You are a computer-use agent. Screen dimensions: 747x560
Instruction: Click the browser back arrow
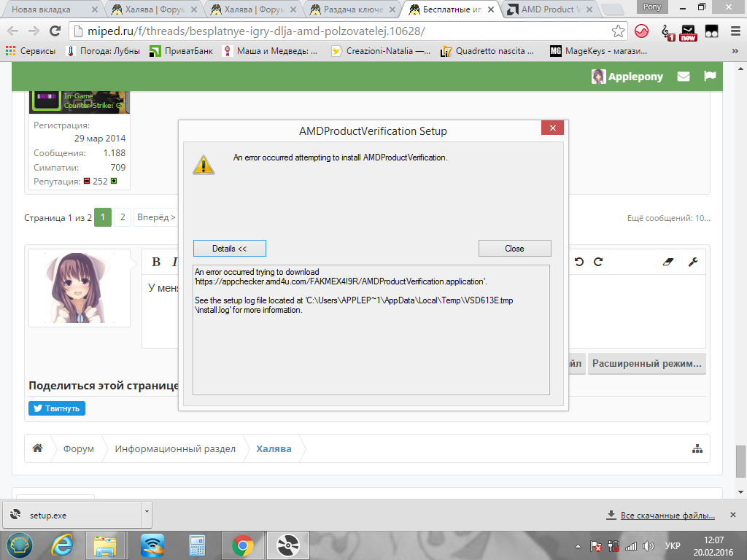tap(13, 31)
